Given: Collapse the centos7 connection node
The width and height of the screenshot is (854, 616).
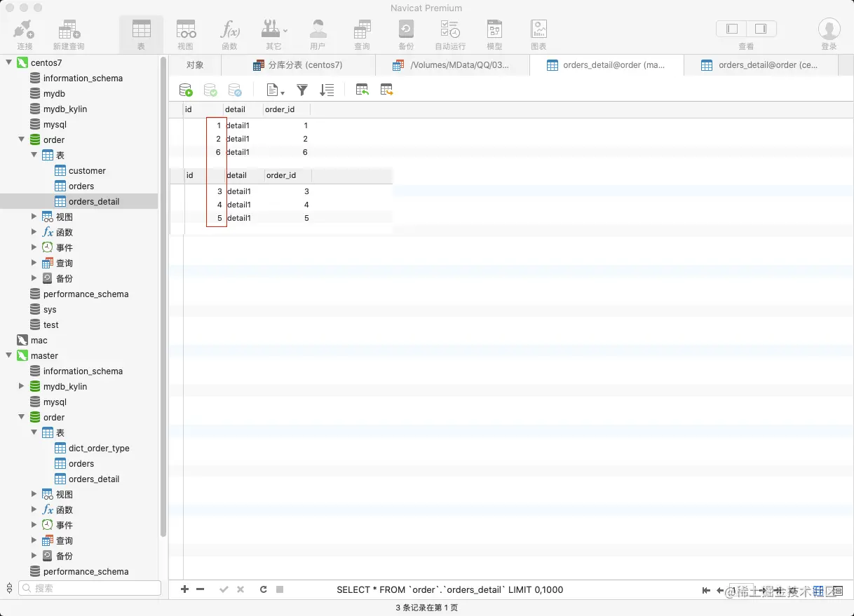Looking at the screenshot, I should point(9,62).
